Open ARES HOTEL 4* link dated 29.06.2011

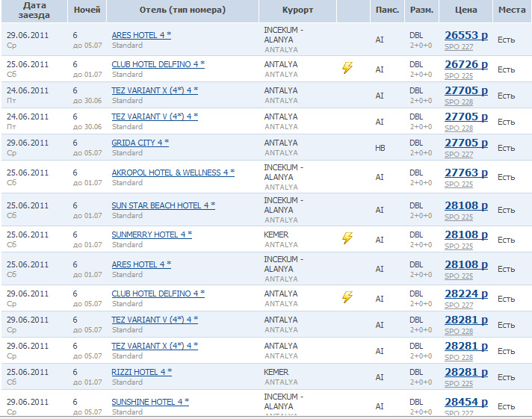point(141,35)
